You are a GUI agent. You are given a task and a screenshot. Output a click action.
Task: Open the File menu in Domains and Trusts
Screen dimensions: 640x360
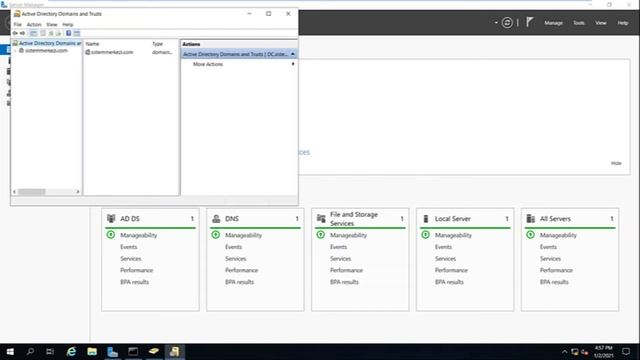click(18, 24)
